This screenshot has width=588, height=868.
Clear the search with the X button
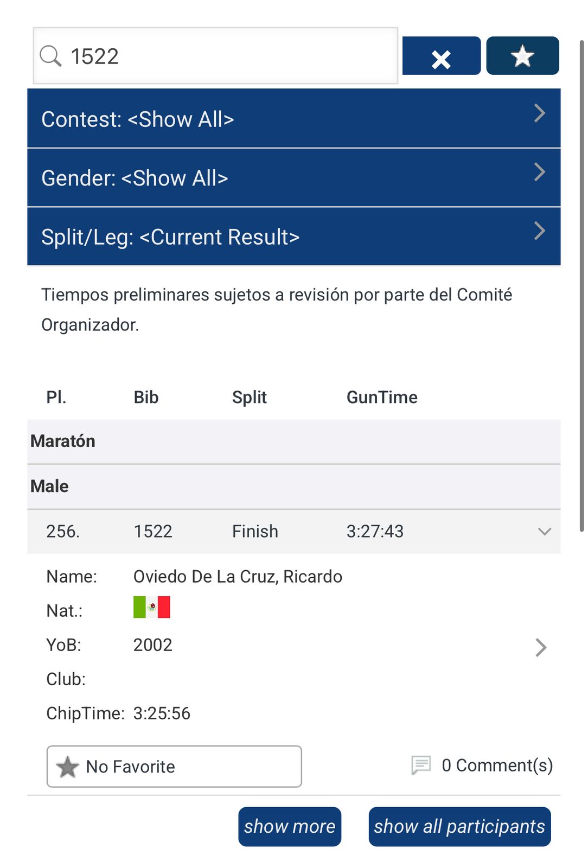click(441, 56)
